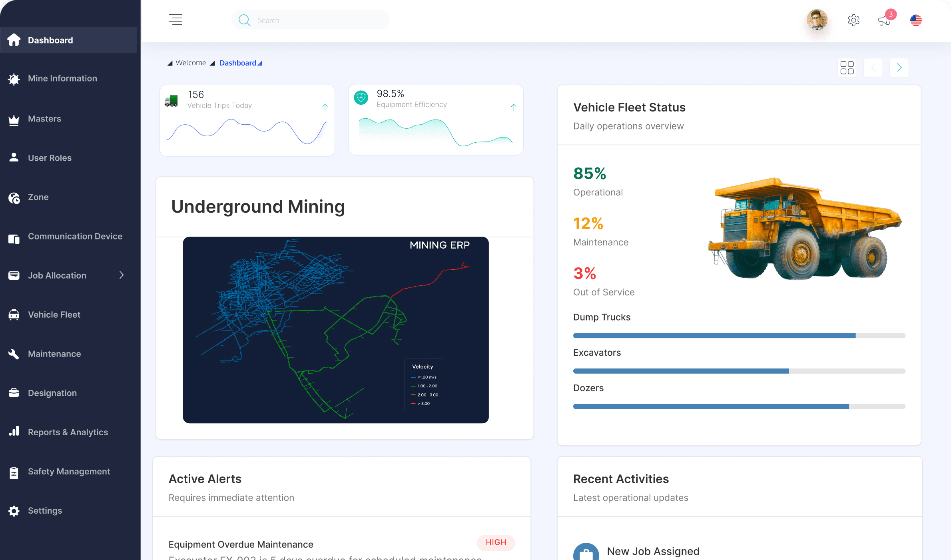Click the Maintenance wrench icon
The width and height of the screenshot is (951, 560).
(x=14, y=354)
